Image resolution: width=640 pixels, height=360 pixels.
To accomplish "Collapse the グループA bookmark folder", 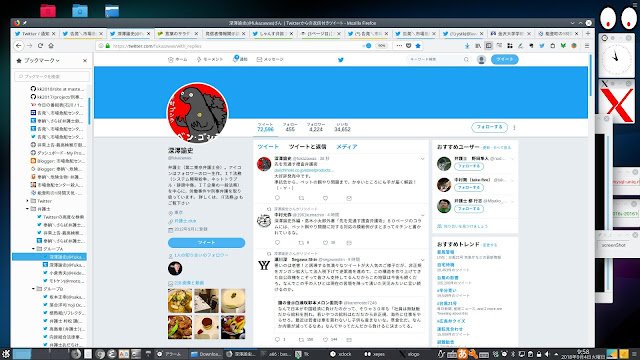I will [33, 249].
